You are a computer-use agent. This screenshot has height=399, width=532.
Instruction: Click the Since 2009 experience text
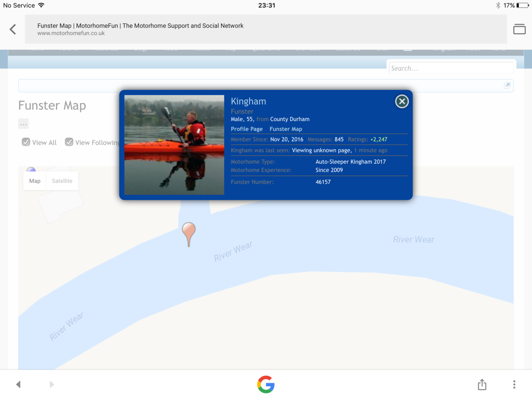(329, 170)
